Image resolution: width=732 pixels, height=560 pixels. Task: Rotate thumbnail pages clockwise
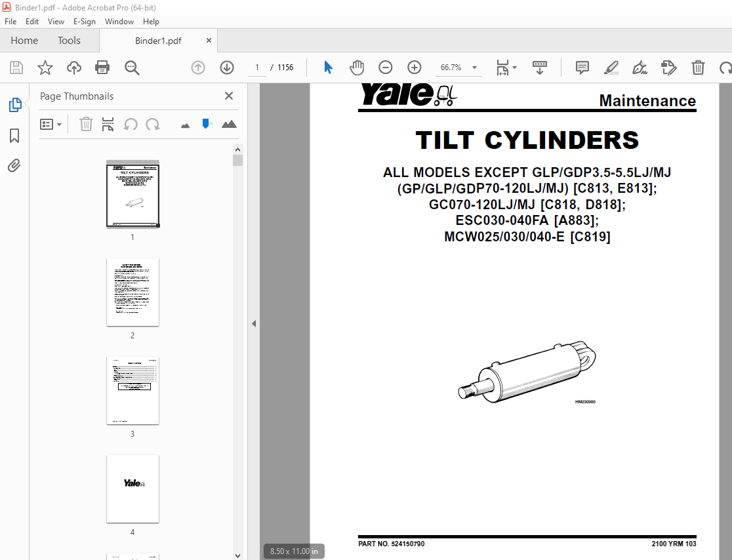click(x=153, y=124)
